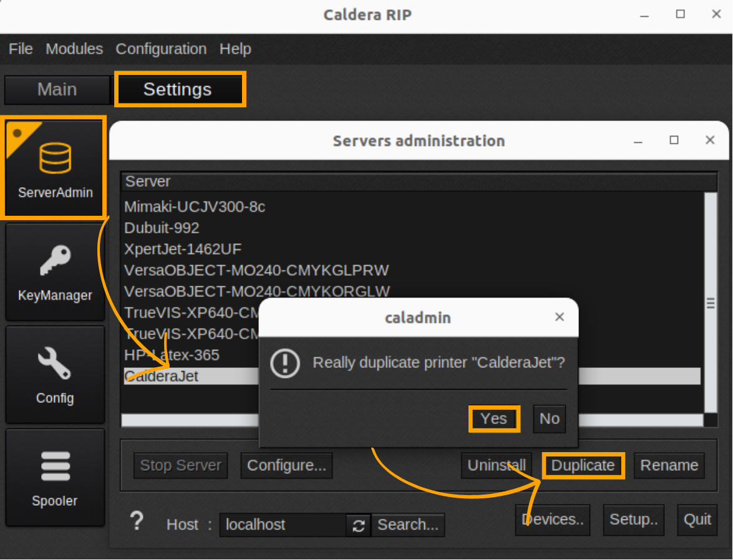Select Mimaki-UCJV300-8c in server list
This screenshot has height=560, width=733.
click(195, 207)
